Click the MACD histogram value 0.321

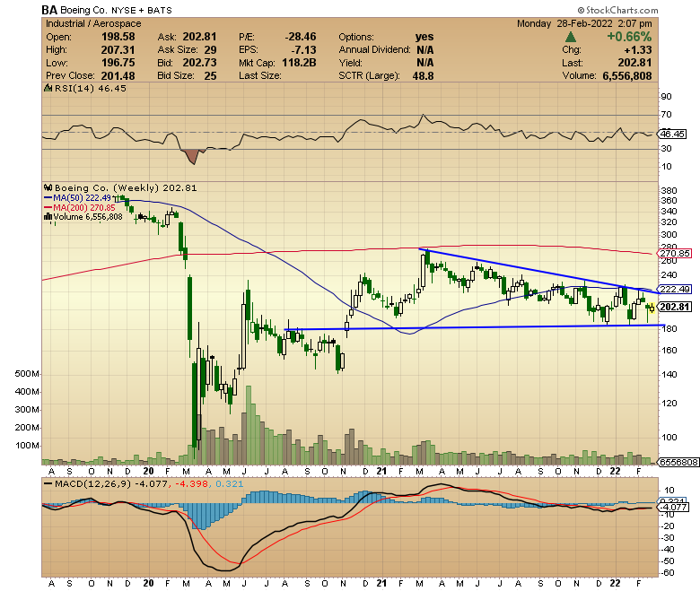(230, 484)
